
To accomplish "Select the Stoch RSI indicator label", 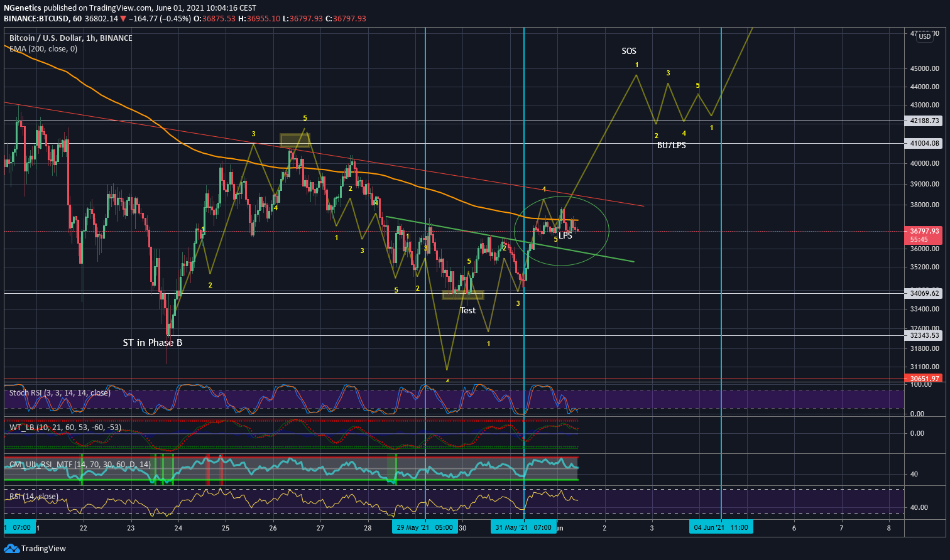I will [60, 393].
